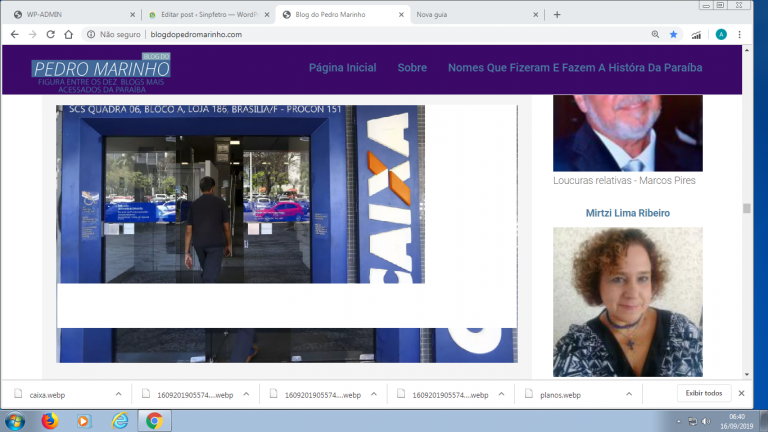Viewport: 768px width, 432px height.
Task: Expand options for second 1609201905574 download
Action: 374,394
